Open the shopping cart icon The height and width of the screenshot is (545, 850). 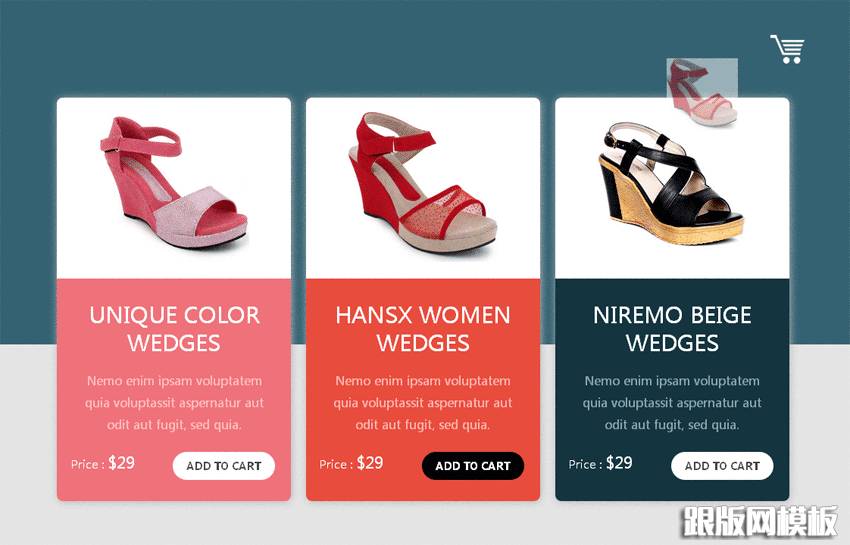[787, 49]
